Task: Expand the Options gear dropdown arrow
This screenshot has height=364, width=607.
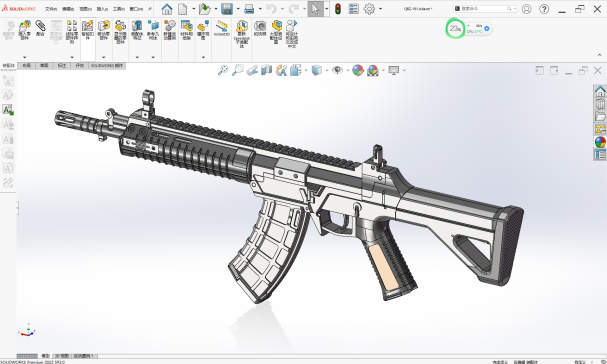Action: tap(381, 9)
